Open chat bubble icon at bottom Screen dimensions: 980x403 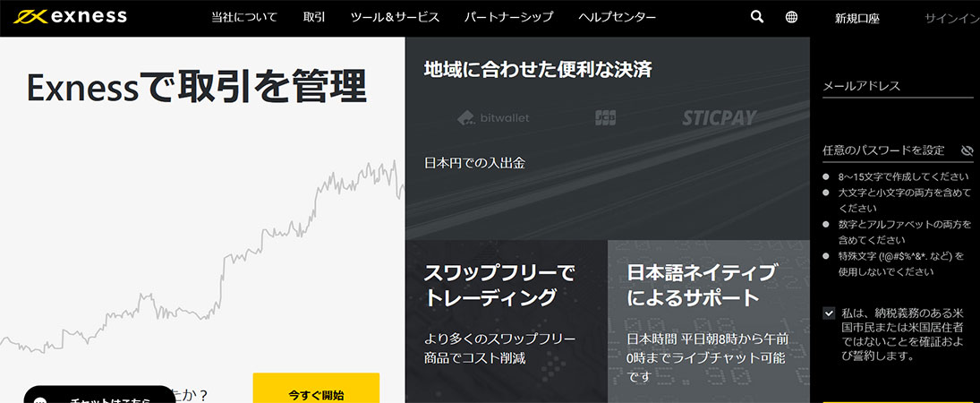[x=41, y=400]
